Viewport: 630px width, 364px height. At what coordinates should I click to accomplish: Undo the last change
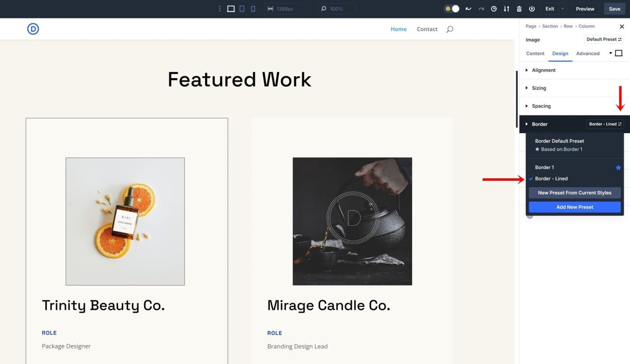pyautogui.click(x=468, y=9)
